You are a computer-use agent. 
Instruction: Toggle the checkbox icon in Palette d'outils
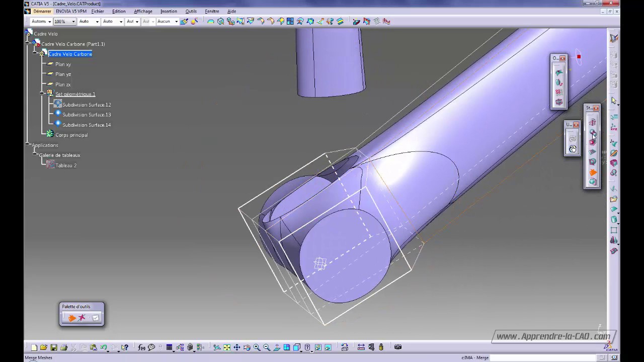(96, 318)
